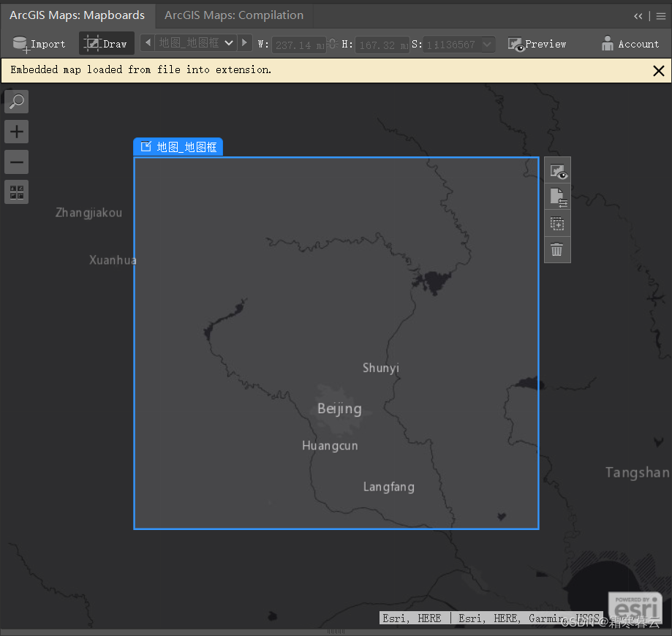
Task: Activate the Draw tool
Action: (106, 43)
